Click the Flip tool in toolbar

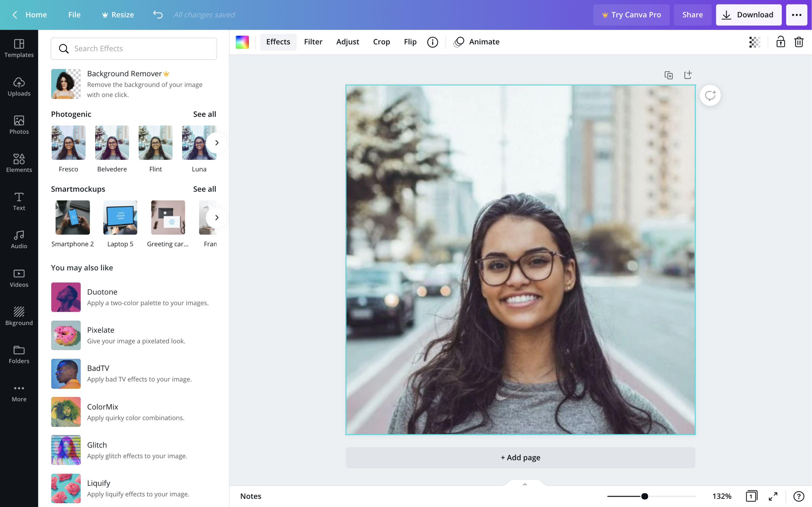pos(410,41)
